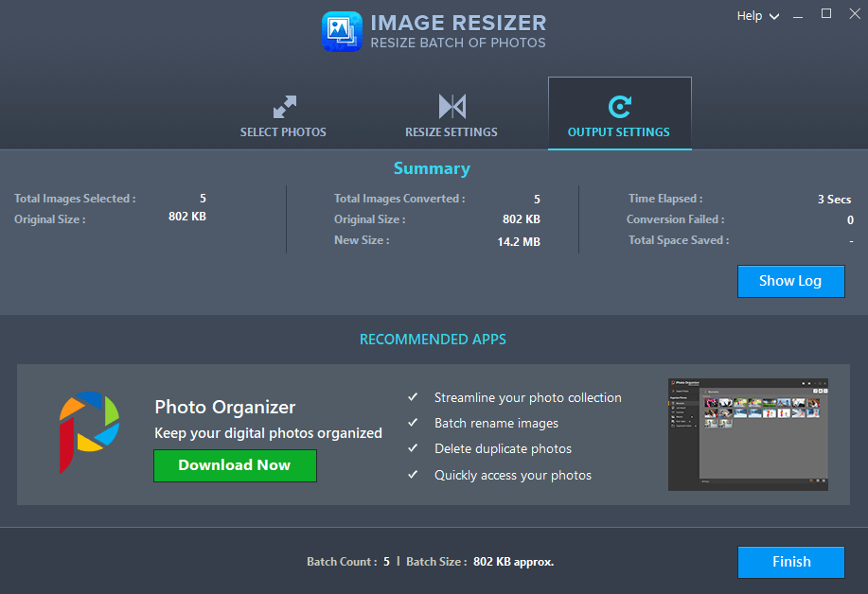Open the Help dropdown menu

click(x=749, y=15)
